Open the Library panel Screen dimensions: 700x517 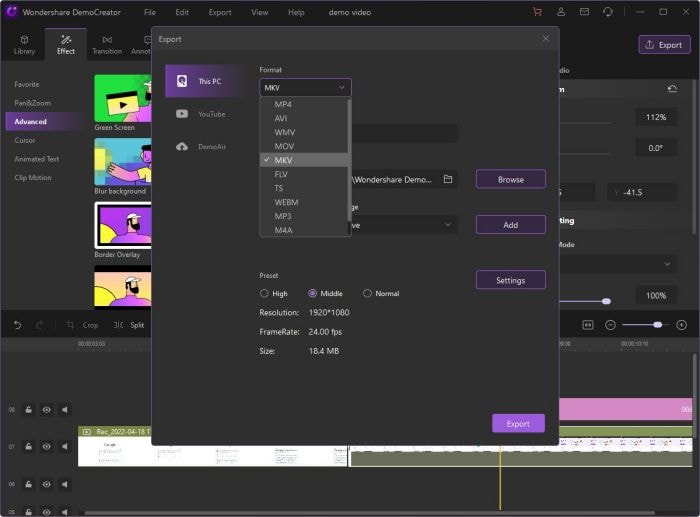coord(24,45)
